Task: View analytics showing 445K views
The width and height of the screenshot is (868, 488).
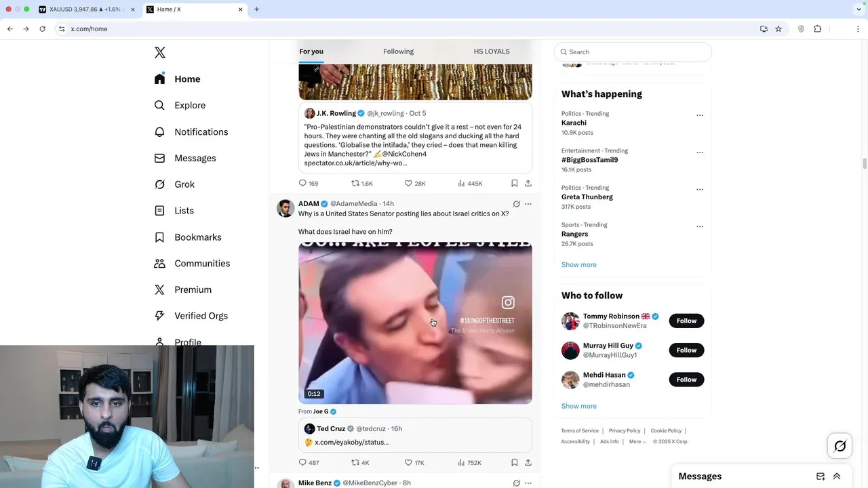Action: (x=470, y=183)
